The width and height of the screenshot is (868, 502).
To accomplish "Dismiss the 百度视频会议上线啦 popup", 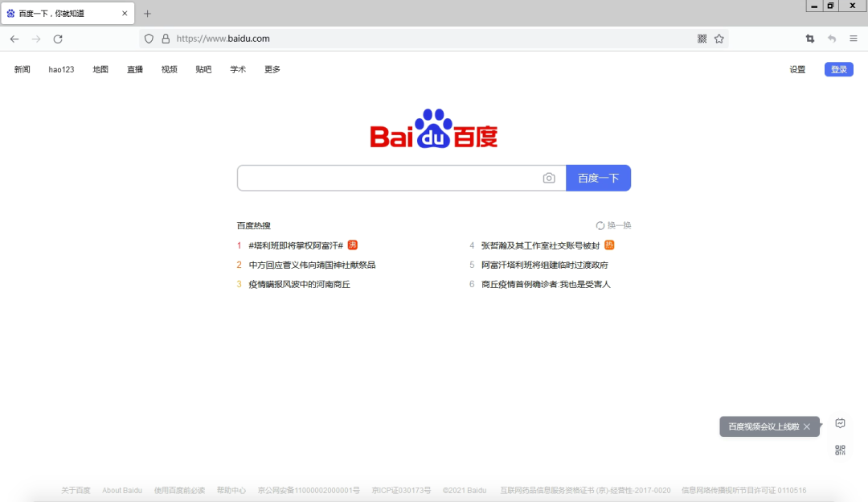I will [807, 426].
